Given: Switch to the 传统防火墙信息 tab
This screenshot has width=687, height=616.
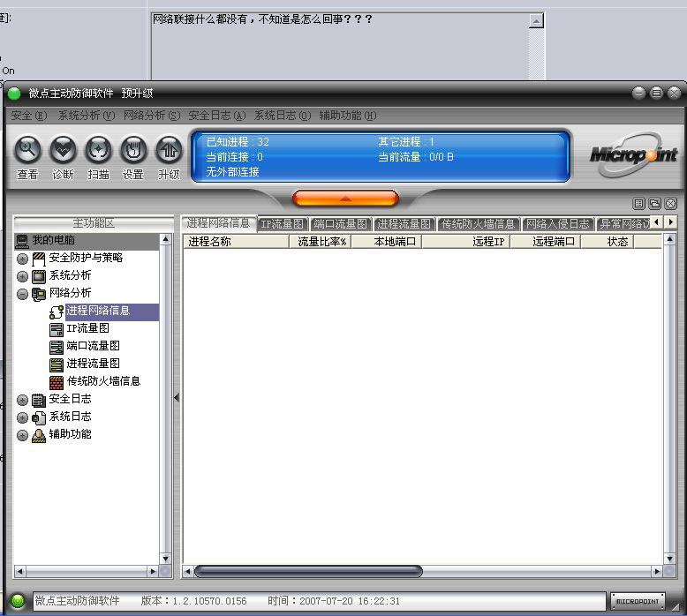Looking at the screenshot, I should click(x=479, y=224).
